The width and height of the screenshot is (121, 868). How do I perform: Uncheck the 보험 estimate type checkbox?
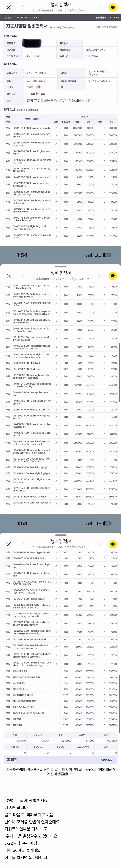coord(38,93)
